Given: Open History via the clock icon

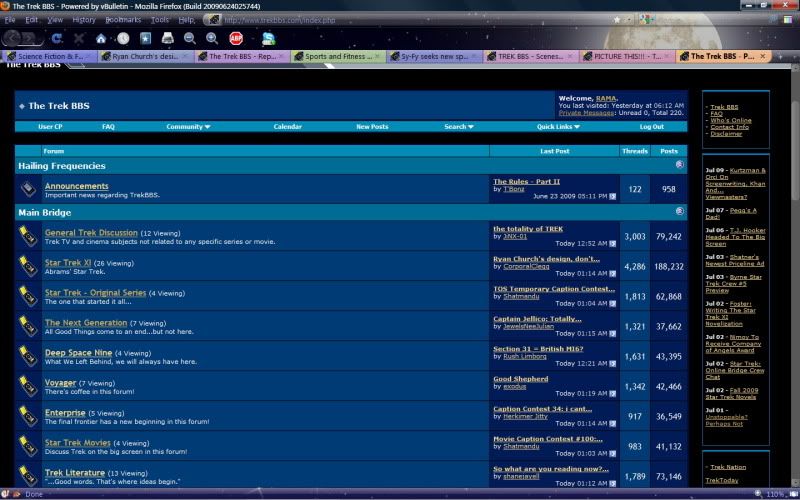Looking at the screenshot, I should [x=123, y=38].
